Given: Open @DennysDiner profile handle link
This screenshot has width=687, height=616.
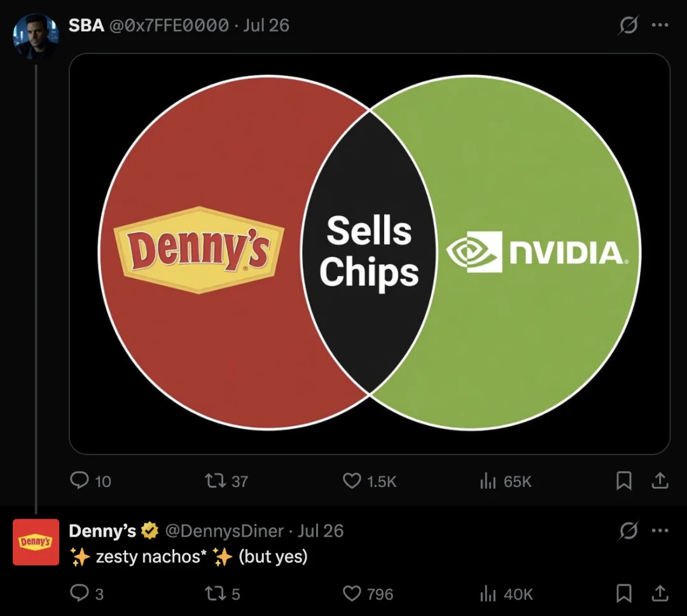Looking at the screenshot, I should 224,531.
